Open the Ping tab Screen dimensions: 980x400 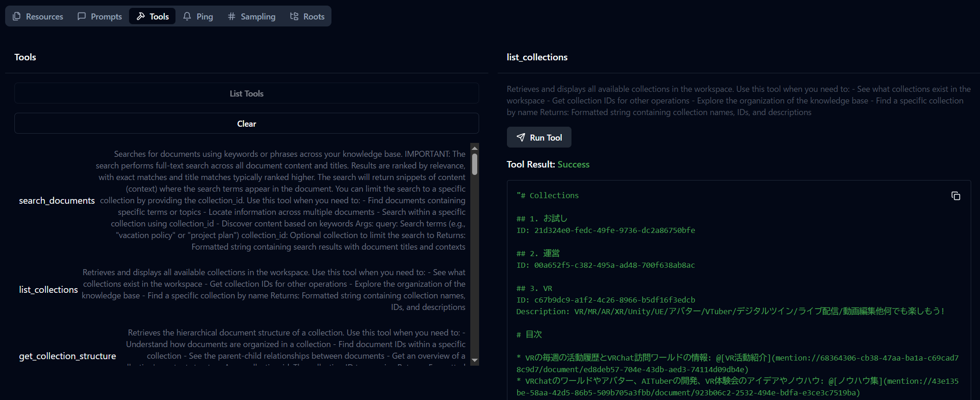198,16
